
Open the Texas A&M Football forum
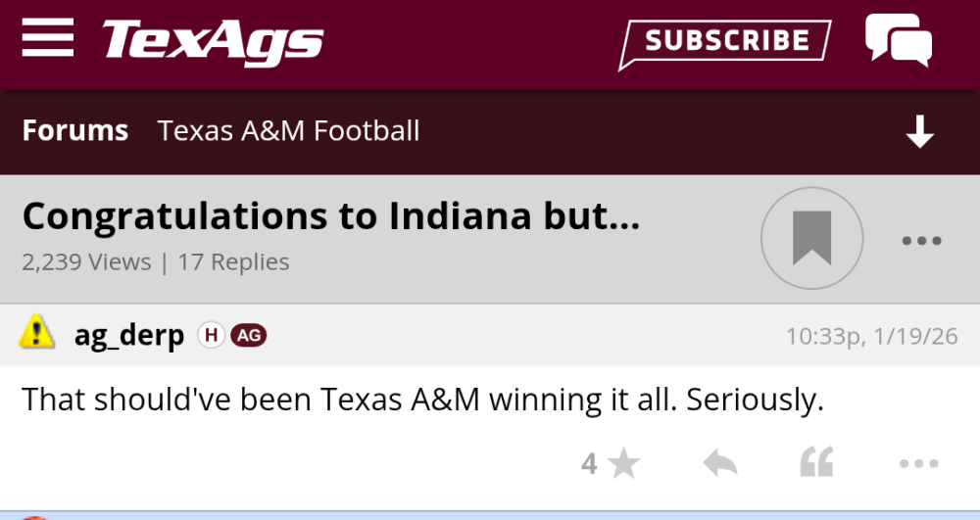click(288, 131)
